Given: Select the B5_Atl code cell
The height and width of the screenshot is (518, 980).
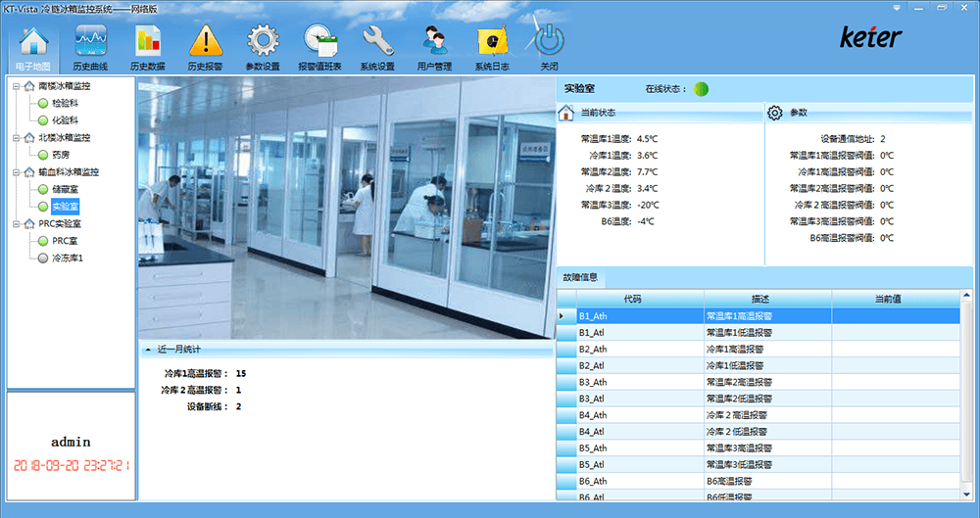Looking at the screenshot, I should (640, 464).
